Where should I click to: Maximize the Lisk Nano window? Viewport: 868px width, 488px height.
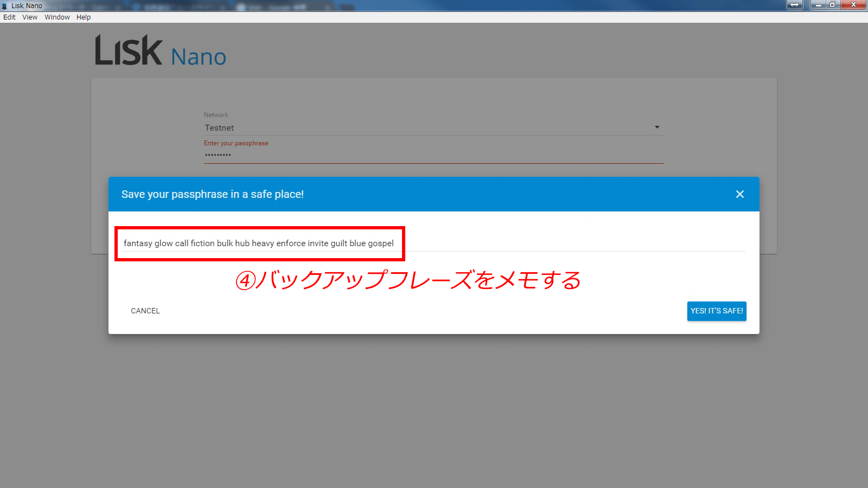833,5
